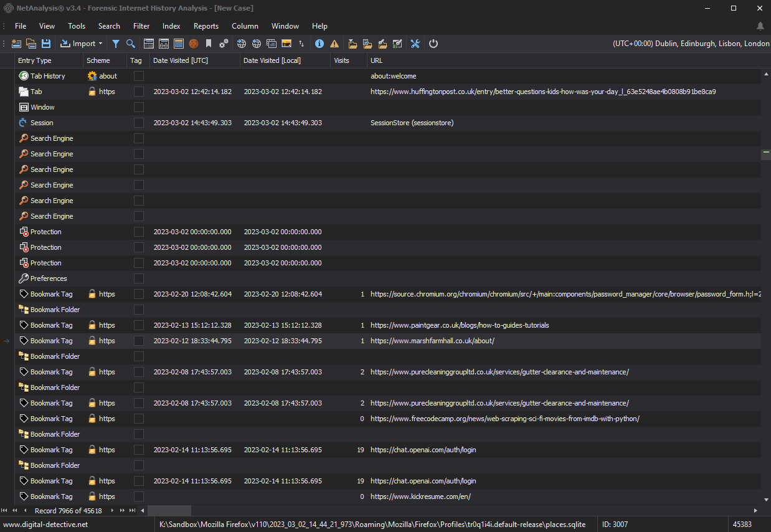This screenshot has width=771, height=532.
Task: Click the yellow warning triangle icon
Action: [334, 44]
